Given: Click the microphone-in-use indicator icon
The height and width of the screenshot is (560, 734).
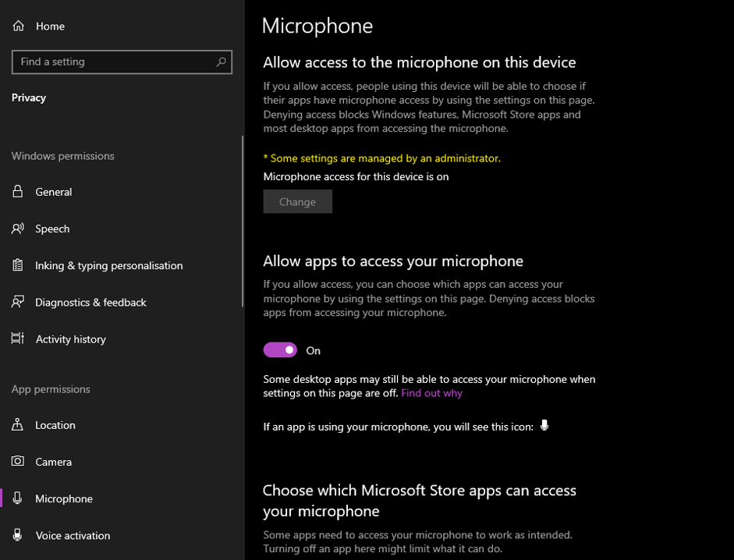Looking at the screenshot, I should 544,425.
